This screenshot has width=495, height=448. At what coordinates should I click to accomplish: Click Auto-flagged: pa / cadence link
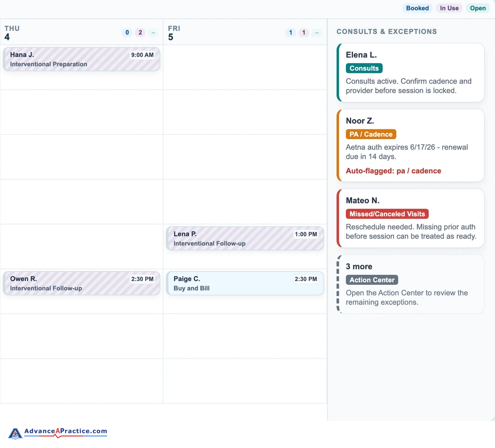394,171
